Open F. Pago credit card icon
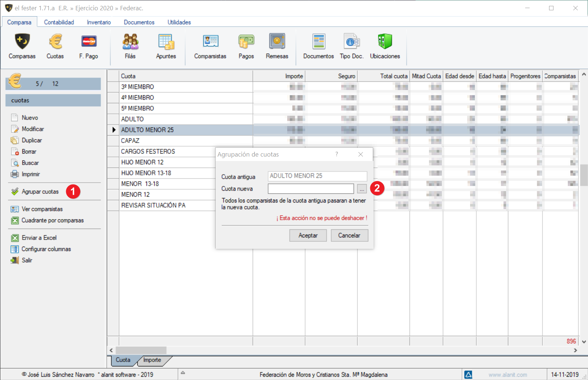This screenshot has height=380, width=588. (x=89, y=42)
